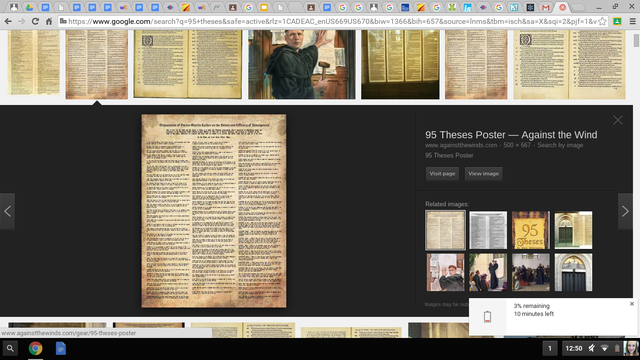The height and width of the screenshot is (360, 640).
Task: Open the www.againstthewinds.com source link
Action: [x=461, y=145]
